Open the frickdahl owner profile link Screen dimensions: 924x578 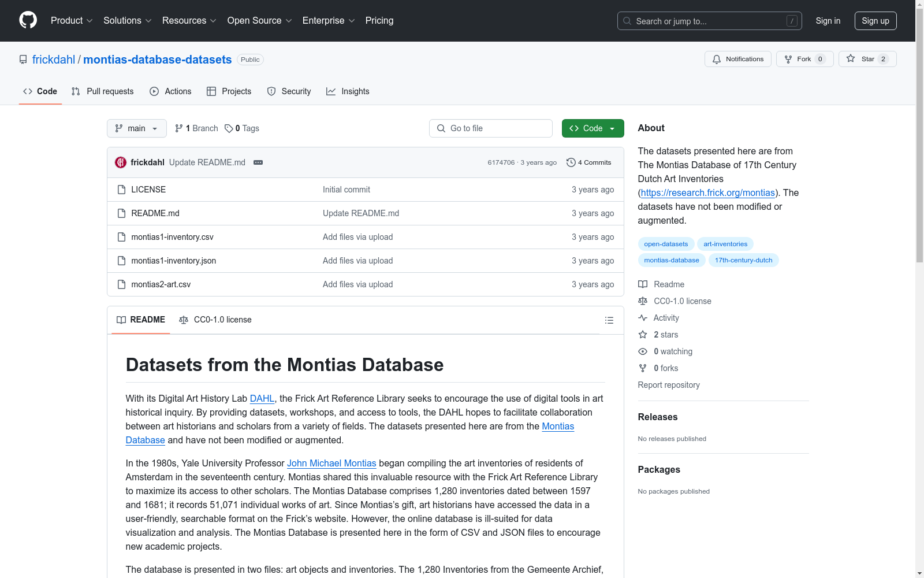[54, 60]
